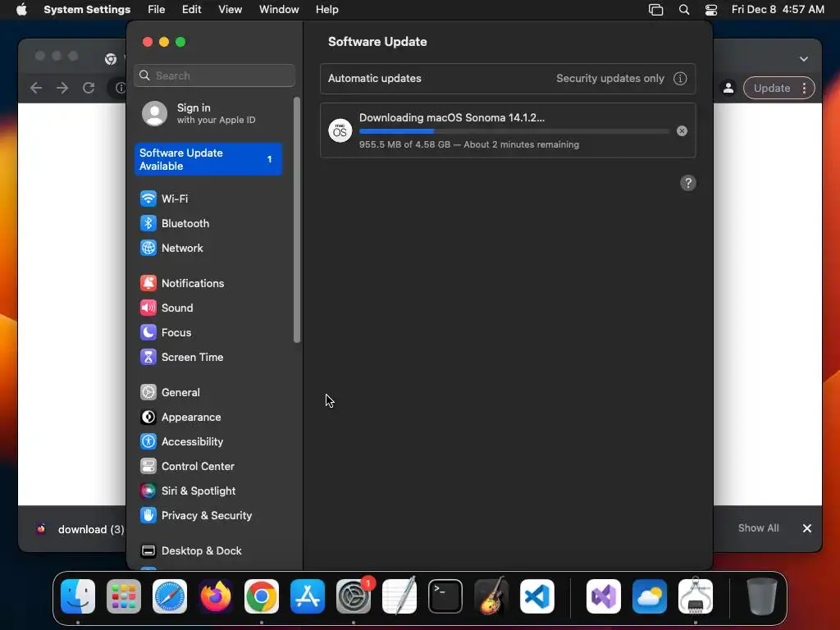Image resolution: width=840 pixels, height=630 pixels.
Task: Reload page in Chrome window
Action: [x=89, y=88]
